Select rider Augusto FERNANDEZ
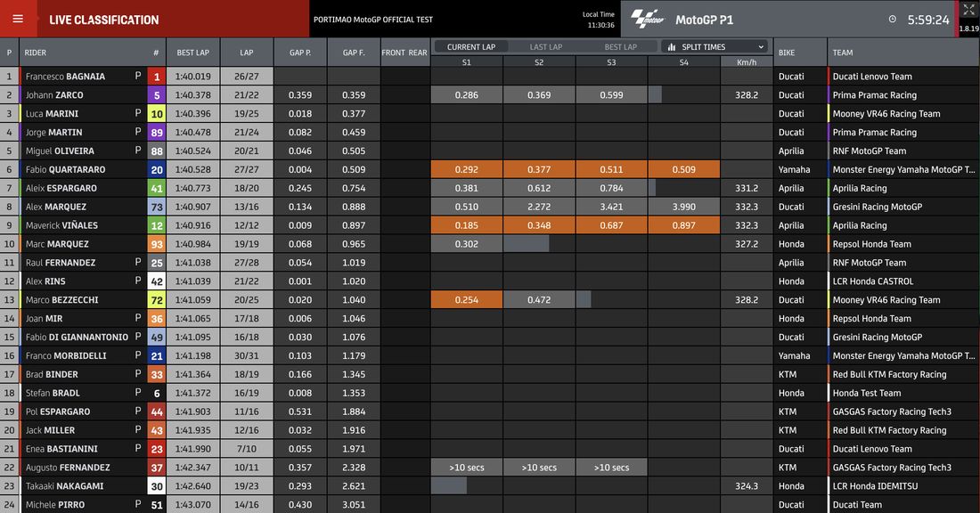This screenshot has width=980, height=513. pyautogui.click(x=68, y=468)
